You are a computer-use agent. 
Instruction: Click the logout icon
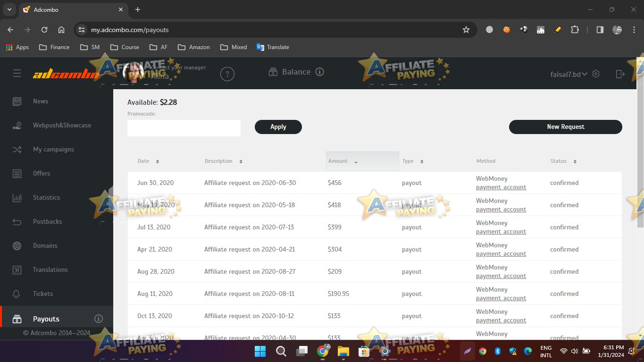point(620,74)
